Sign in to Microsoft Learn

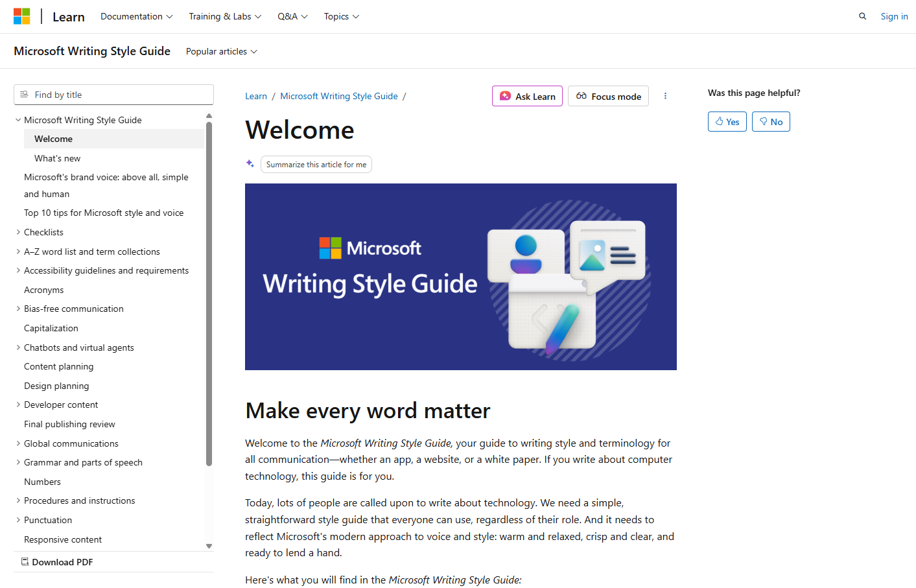click(894, 16)
